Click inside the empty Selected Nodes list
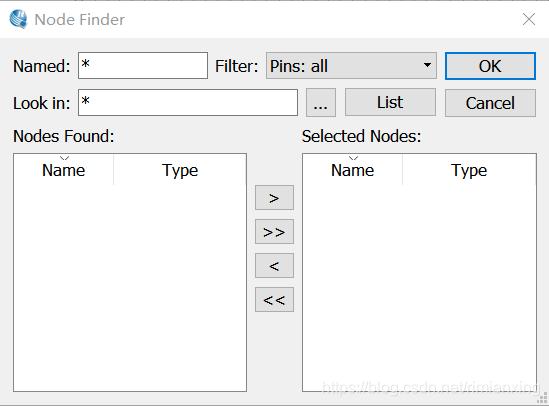 point(419,287)
